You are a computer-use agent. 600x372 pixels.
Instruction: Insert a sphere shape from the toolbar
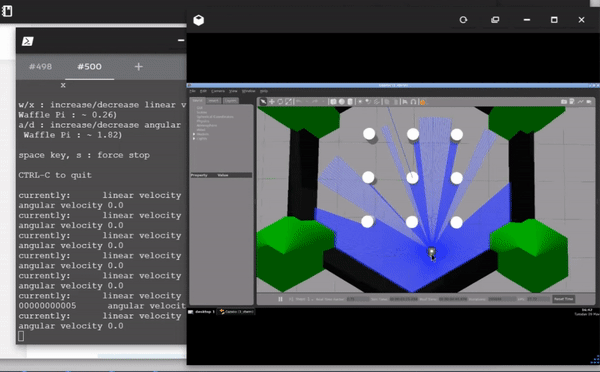click(x=342, y=102)
